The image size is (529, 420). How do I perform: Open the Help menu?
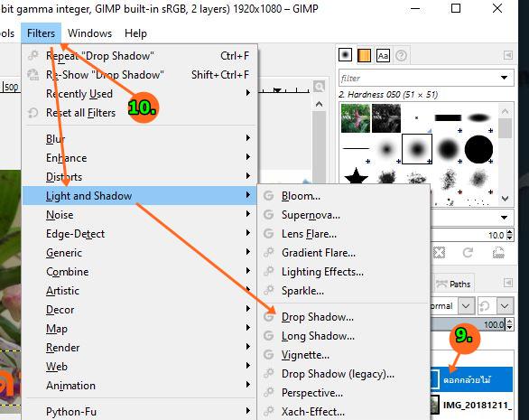pyautogui.click(x=135, y=33)
